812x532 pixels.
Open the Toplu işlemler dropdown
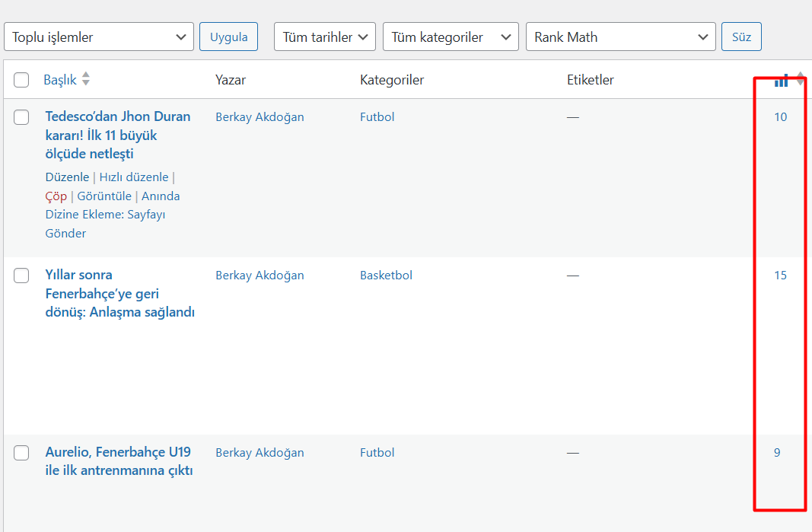point(99,37)
